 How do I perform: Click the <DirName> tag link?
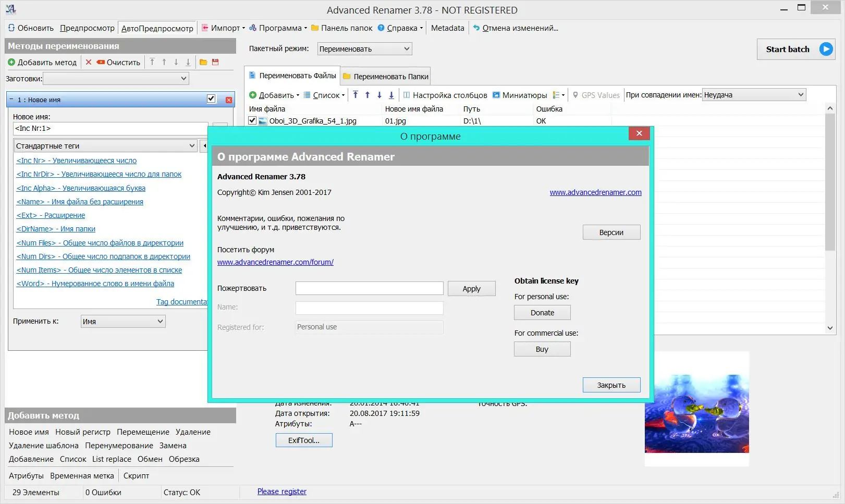[56, 229]
